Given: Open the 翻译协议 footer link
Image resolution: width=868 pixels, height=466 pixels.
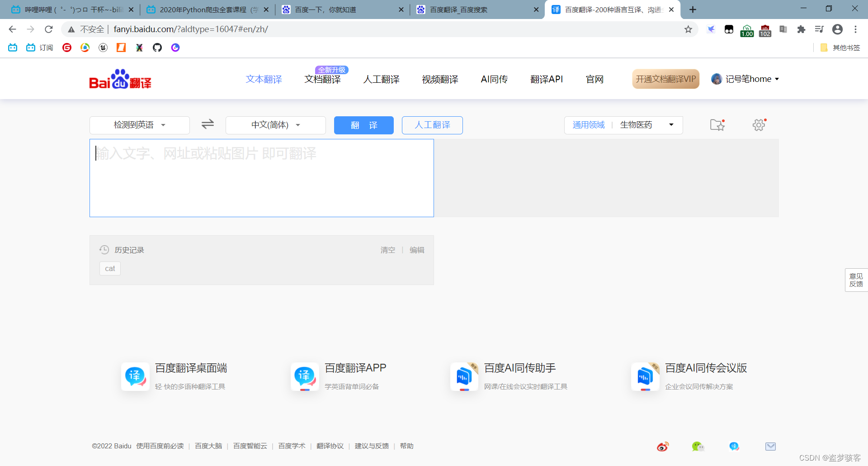Looking at the screenshot, I should (x=330, y=446).
